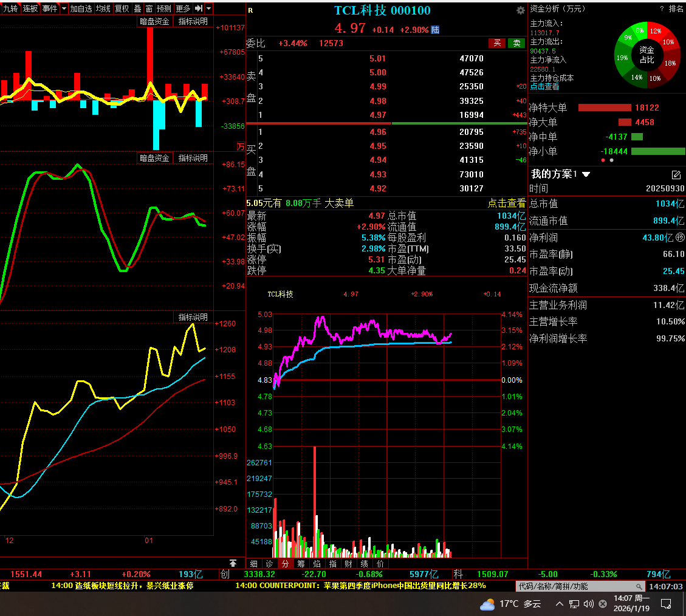Image resolution: width=686 pixels, height=616 pixels.
Task: Click the taskbar date and time 14:07
Action: pyautogui.click(x=631, y=603)
